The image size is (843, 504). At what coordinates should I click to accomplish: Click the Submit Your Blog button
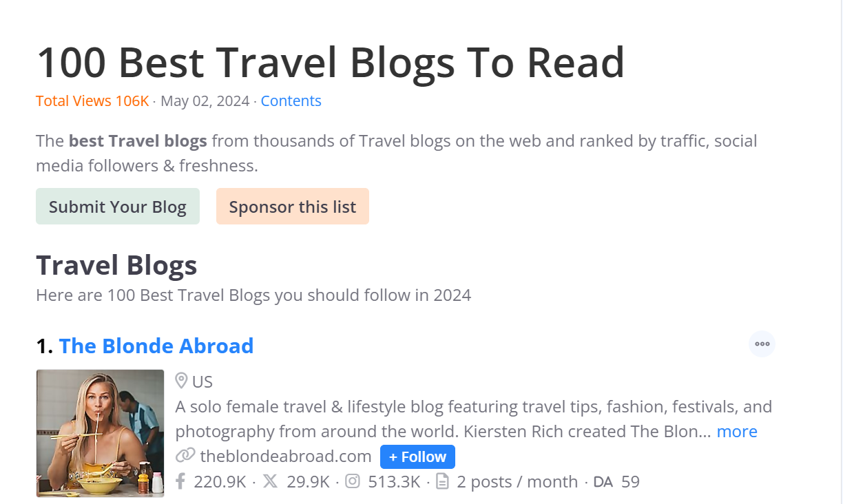click(x=117, y=206)
